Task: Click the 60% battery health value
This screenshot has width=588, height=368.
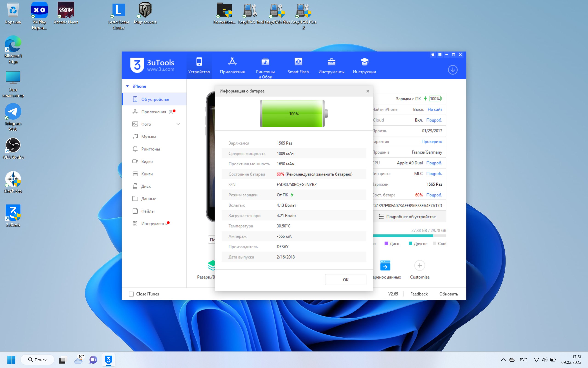Action: (280, 174)
